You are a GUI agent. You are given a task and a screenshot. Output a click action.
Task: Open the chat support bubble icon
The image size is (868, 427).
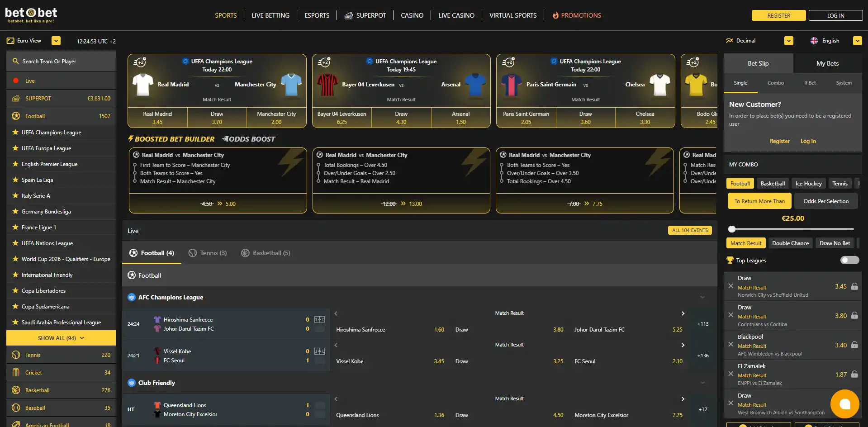(844, 403)
